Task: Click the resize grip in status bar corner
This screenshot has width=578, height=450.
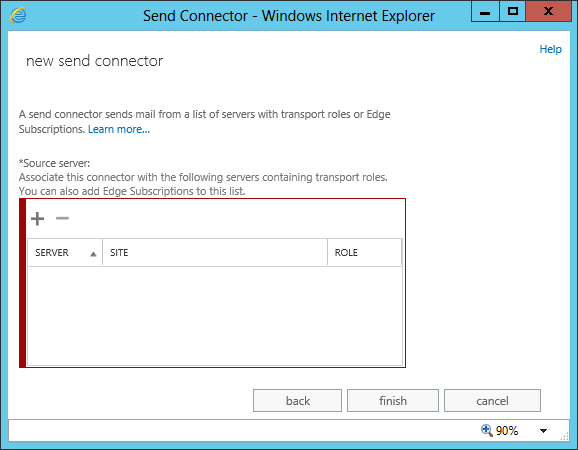Action: 564,436
